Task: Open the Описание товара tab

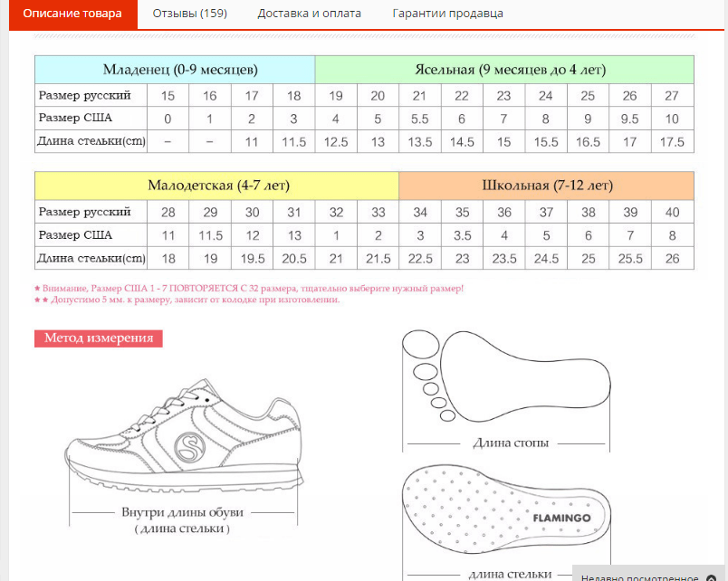Action: [x=72, y=14]
